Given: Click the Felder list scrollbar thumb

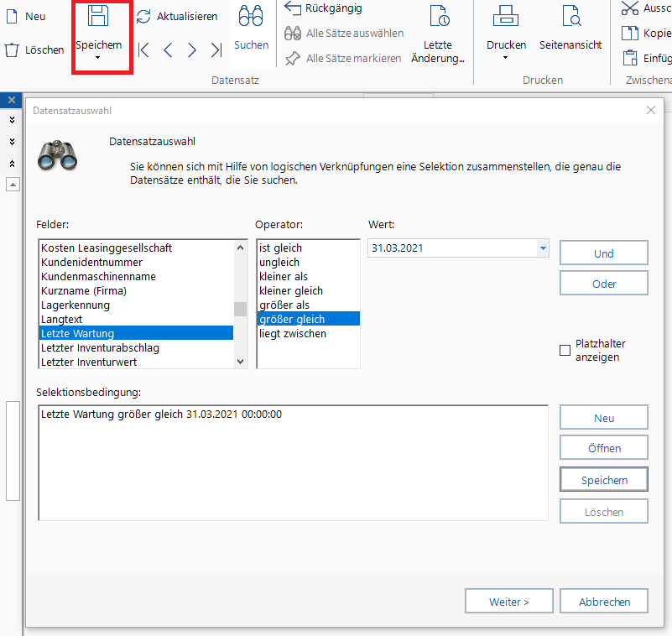Looking at the screenshot, I should (x=241, y=309).
